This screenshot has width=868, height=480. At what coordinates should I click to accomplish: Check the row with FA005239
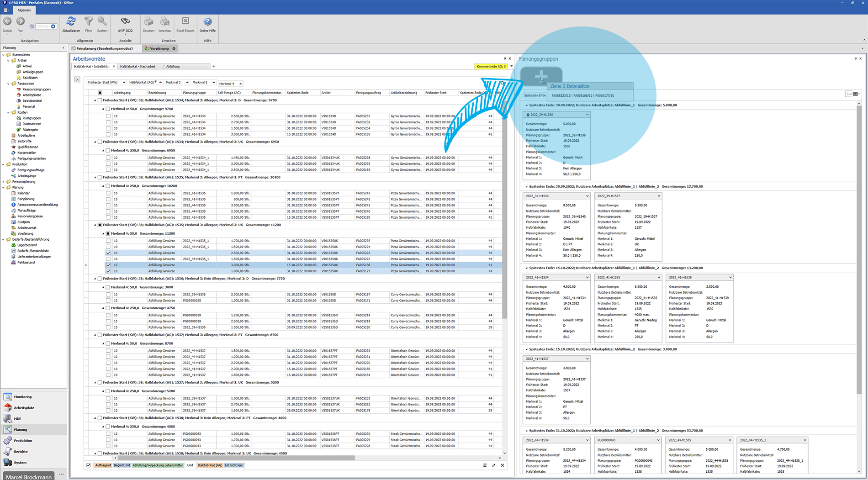108,241
